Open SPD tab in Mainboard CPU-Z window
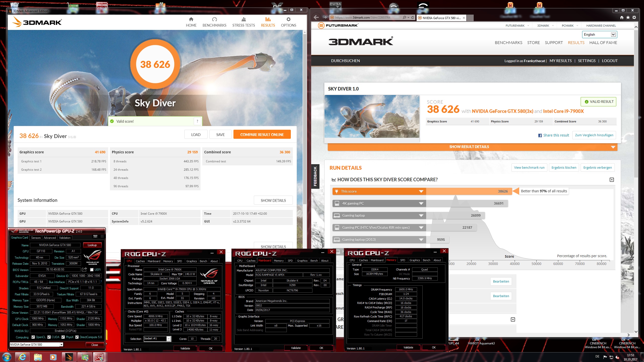Image resolution: width=644 pixels, height=362 pixels. click(290, 261)
